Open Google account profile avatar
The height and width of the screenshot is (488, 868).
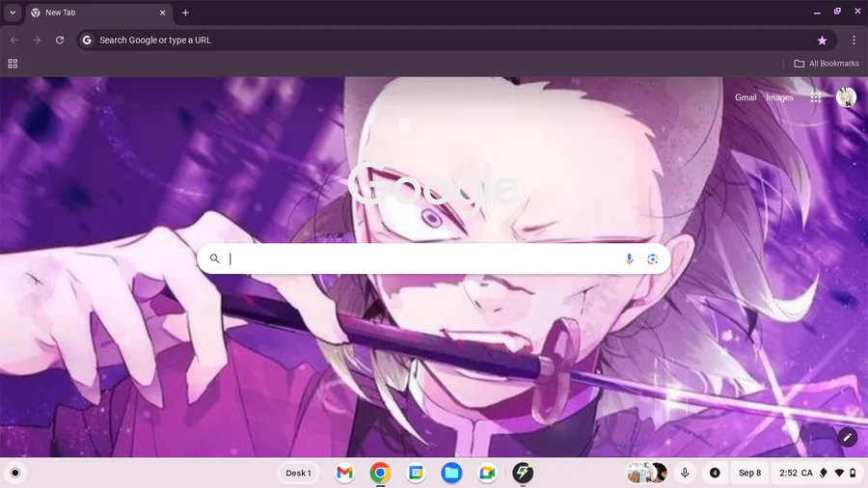[847, 97]
